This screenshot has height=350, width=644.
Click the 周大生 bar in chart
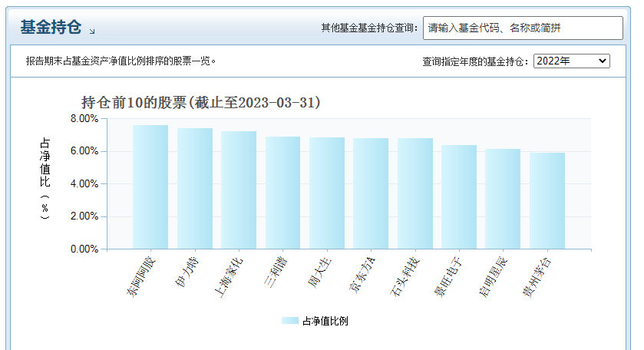[327, 193]
